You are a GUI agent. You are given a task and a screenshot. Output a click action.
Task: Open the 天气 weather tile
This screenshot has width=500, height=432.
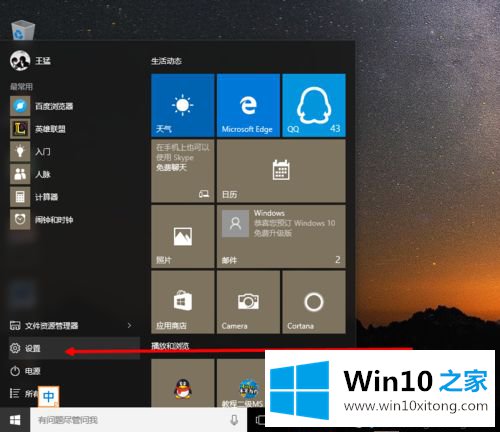[x=183, y=105]
